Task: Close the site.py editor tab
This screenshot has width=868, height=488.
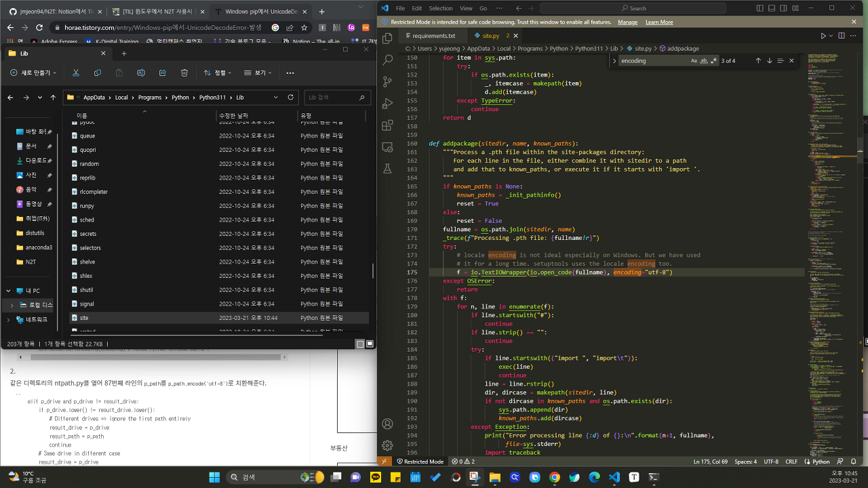Action: pyautogui.click(x=515, y=36)
